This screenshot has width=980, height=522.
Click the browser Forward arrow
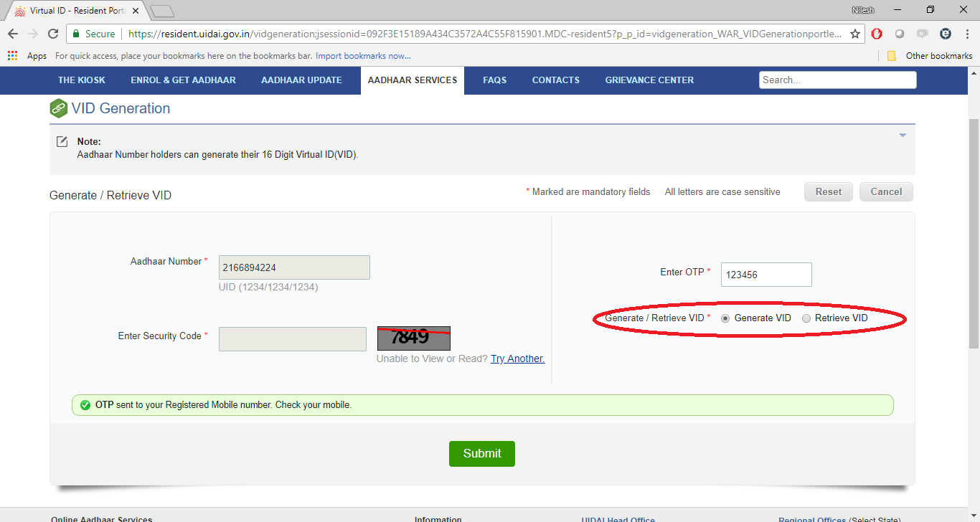[x=32, y=34]
